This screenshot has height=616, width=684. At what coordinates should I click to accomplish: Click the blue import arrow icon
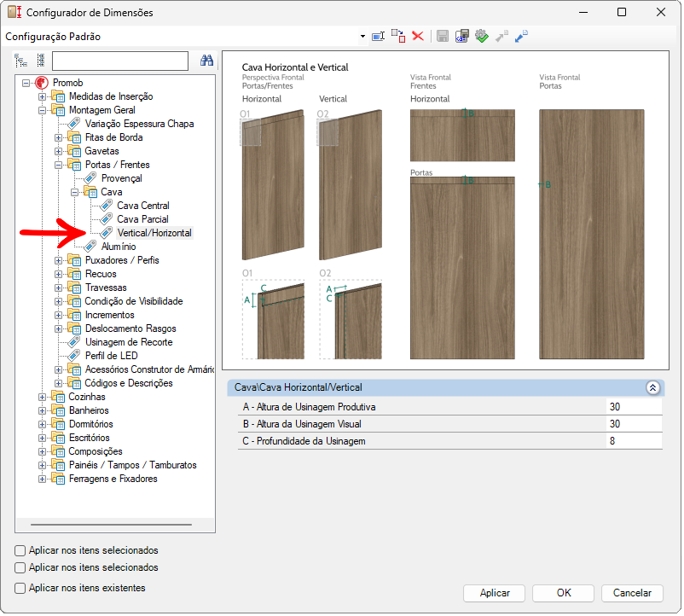click(521, 36)
